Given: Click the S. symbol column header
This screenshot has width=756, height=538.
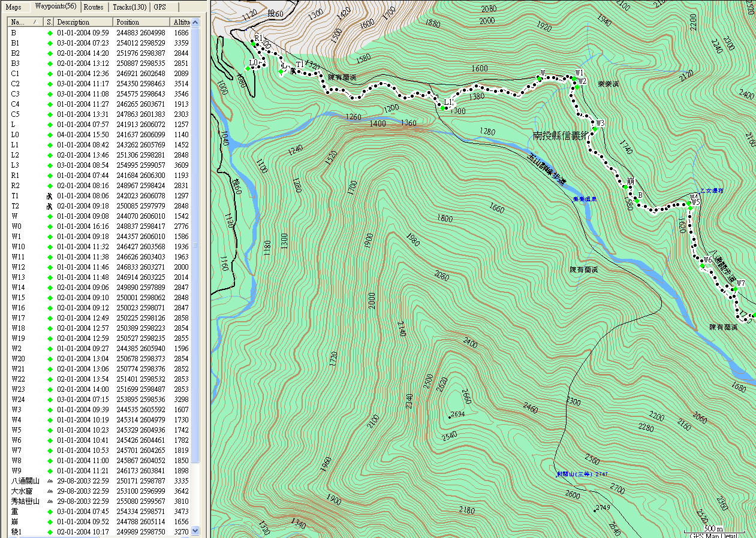Looking at the screenshot, I should (50, 22).
